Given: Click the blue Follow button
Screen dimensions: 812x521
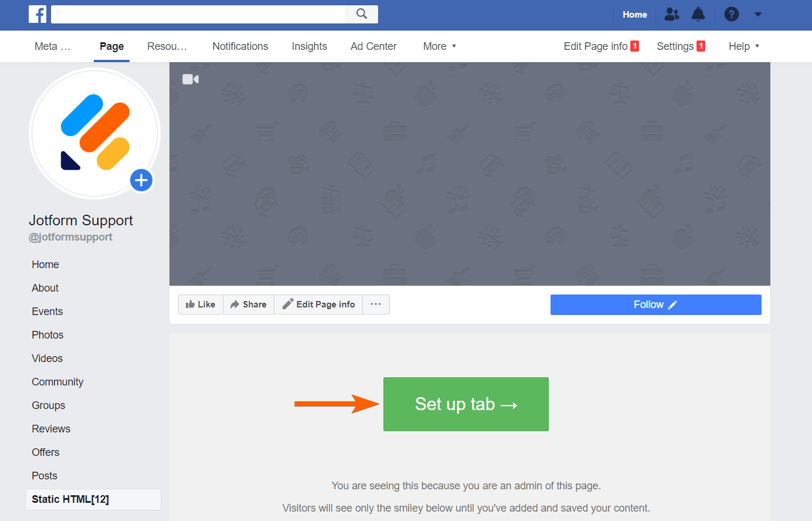Looking at the screenshot, I should pyautogui.click(x=655, y=305).
